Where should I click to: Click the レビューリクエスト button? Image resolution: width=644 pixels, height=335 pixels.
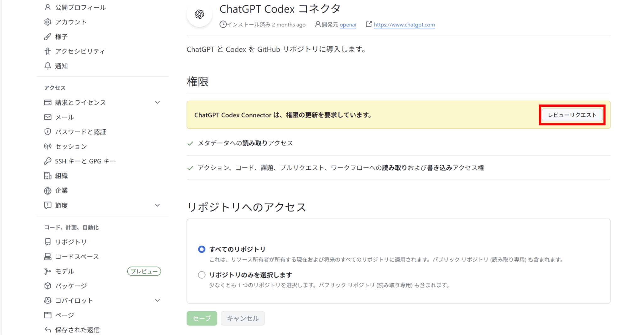572,115
